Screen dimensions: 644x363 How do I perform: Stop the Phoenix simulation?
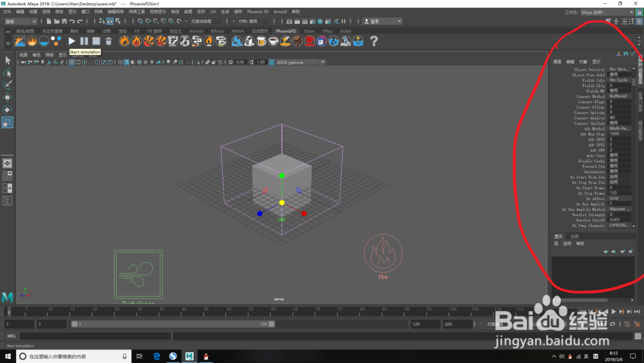point(96,41)
